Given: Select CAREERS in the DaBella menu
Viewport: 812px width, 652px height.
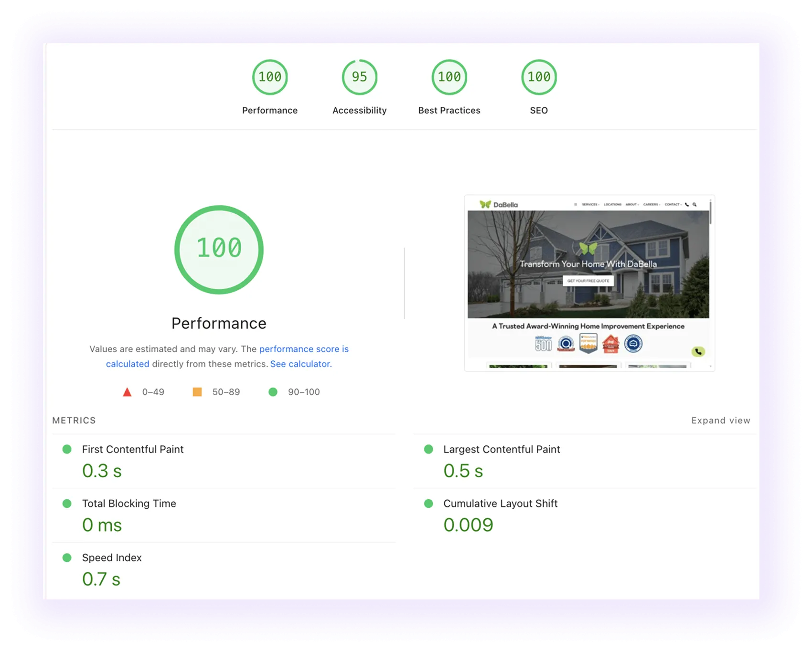Looking at the screenshot, I should pyautogui.click(x=651, y=204).
